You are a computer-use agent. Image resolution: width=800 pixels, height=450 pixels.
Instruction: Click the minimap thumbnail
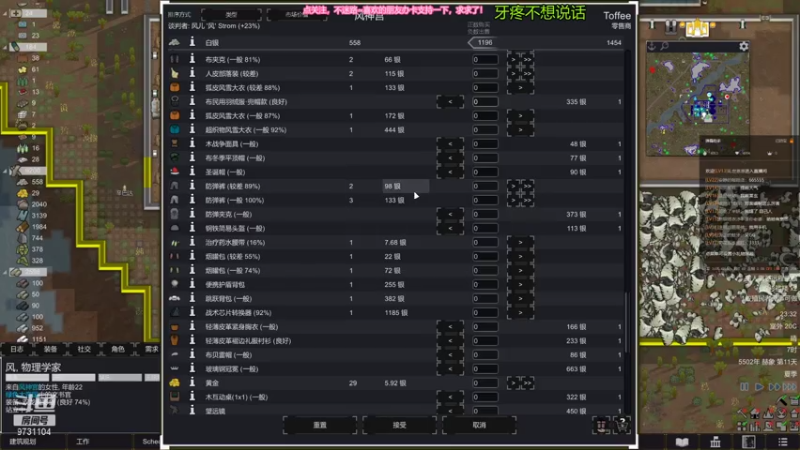pos(697,104)
